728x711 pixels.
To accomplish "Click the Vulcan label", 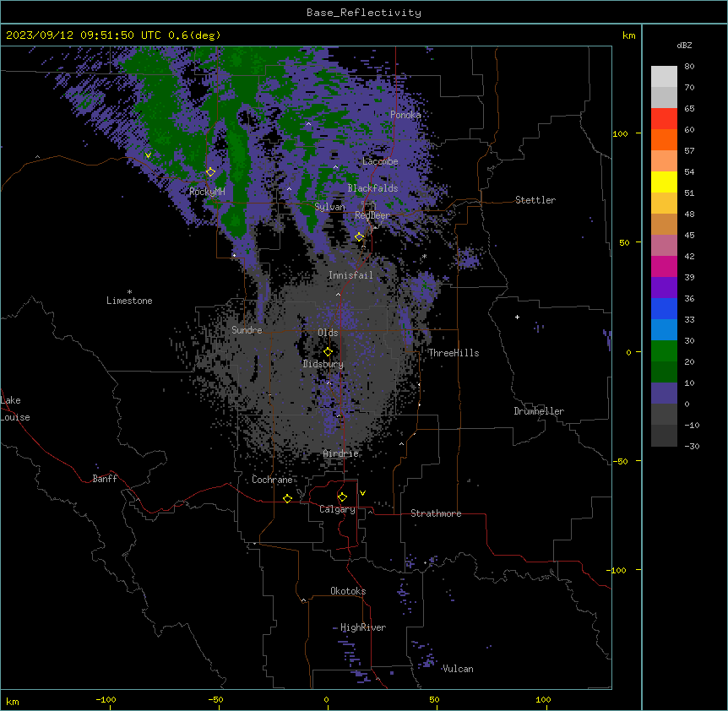I will point(458,669).
